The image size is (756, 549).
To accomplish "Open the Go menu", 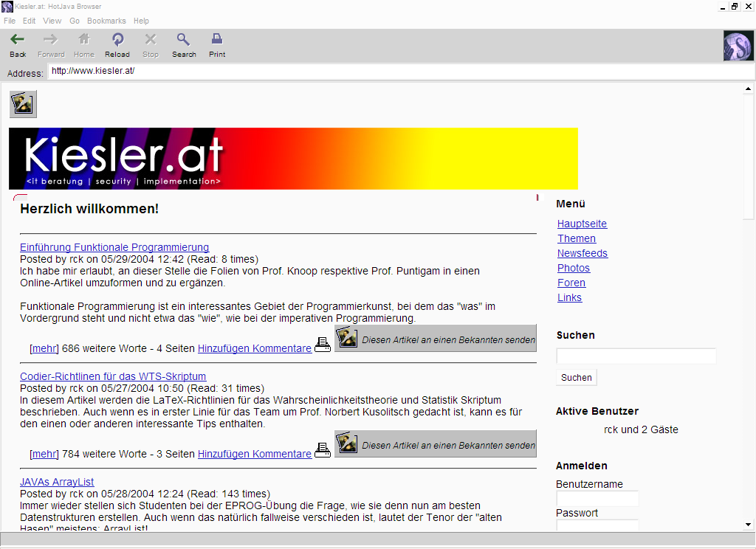I will coord(75,21).
